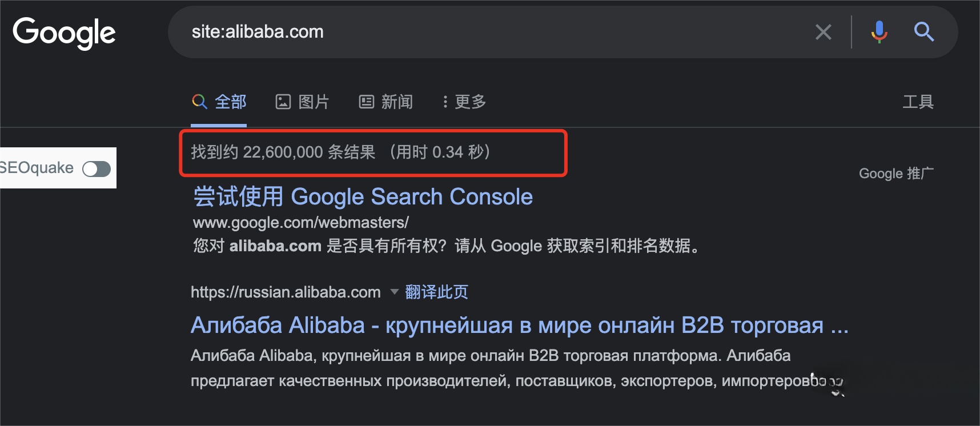Viewport: 980px width, 426px height.
Task: Switch to the 图片 images tab
Action: pos(302,102)
